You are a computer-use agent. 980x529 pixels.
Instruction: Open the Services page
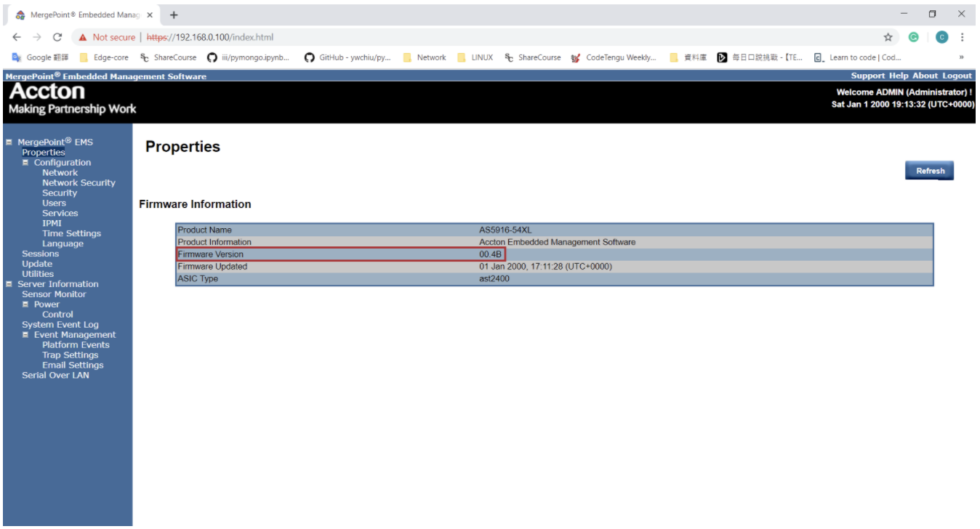60,214
